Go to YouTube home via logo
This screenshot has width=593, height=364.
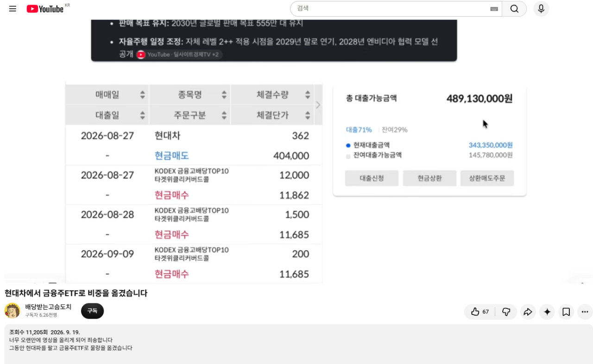click(45, 9)
